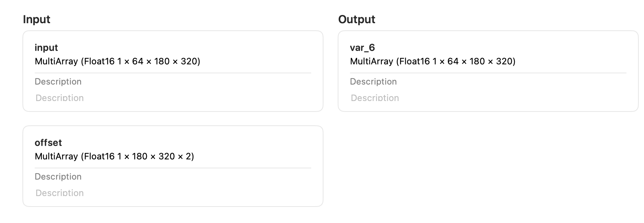Click the divider line in the var_6 card
Viewport: 644px width, 223px height.
point(488,73)
